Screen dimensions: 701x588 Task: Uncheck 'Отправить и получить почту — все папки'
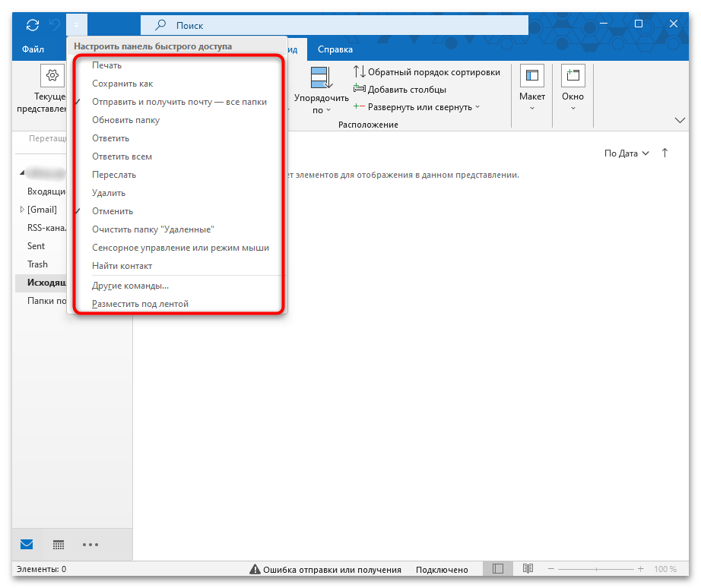point(179,102)
